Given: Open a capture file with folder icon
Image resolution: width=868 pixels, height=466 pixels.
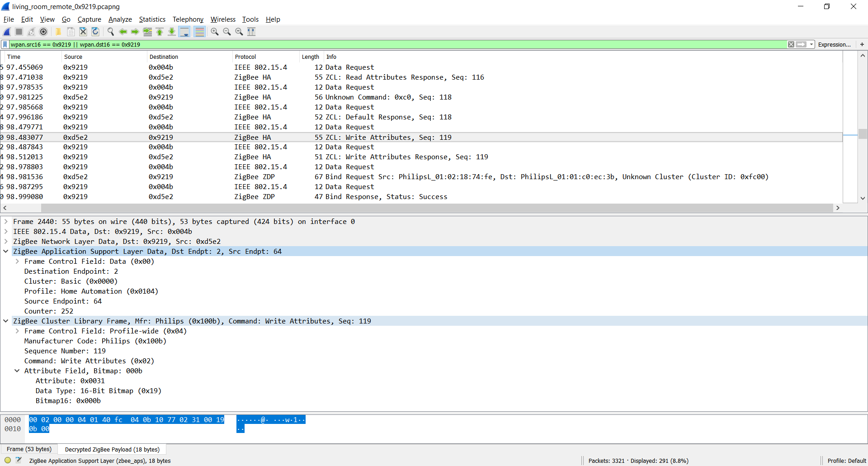Looking at the screenshot, I should point(58,32).
